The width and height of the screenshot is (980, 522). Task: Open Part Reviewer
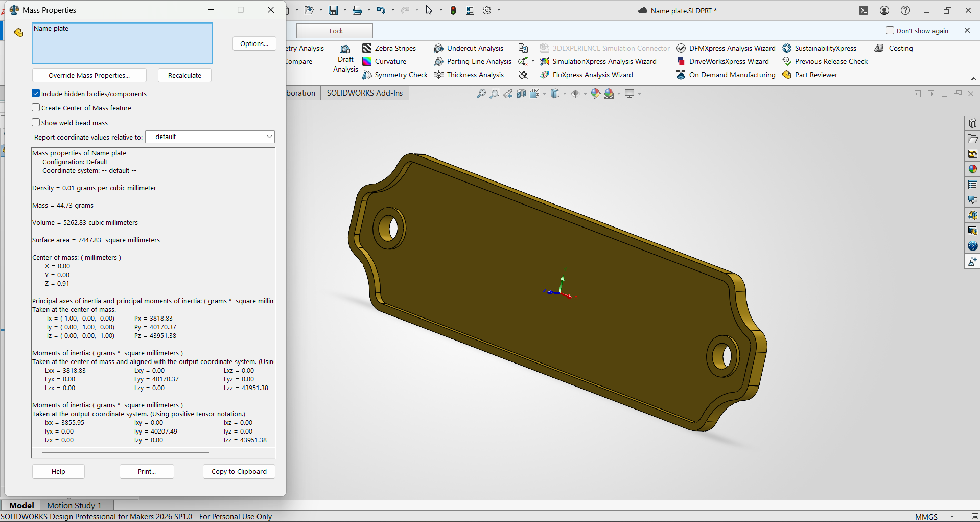tap(810, 75)
